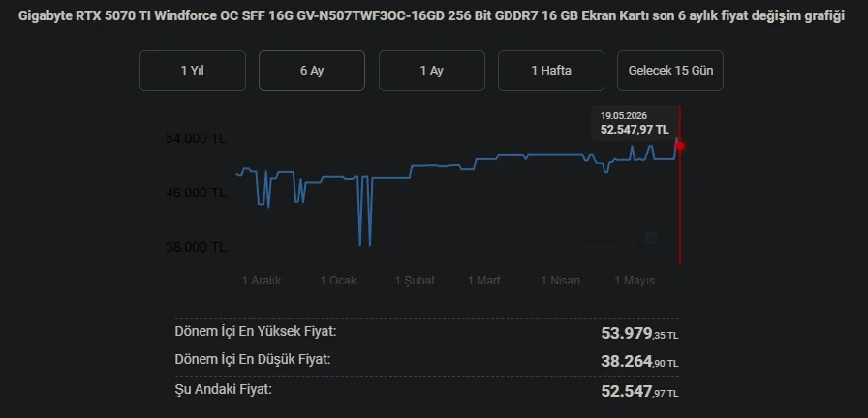Click the 38.000 TL axis label
The width and height of the screenshot is (868, 418).
coord(196,247)
